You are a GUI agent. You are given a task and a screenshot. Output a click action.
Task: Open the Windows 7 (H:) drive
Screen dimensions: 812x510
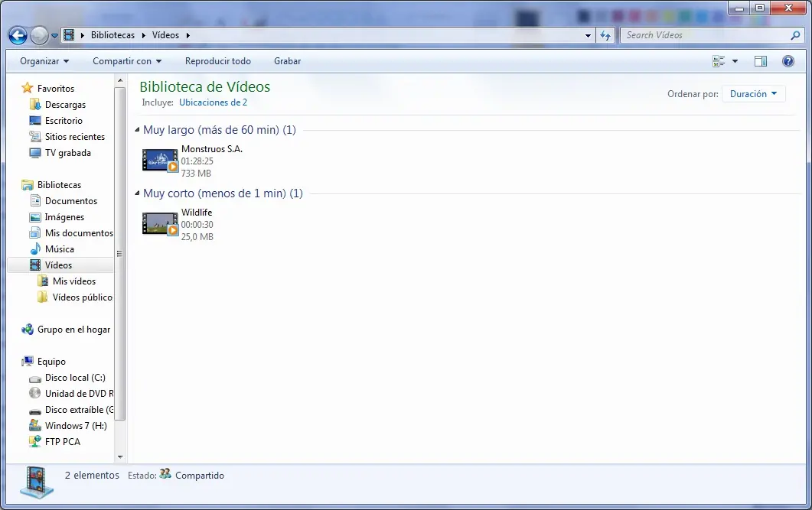76,426
